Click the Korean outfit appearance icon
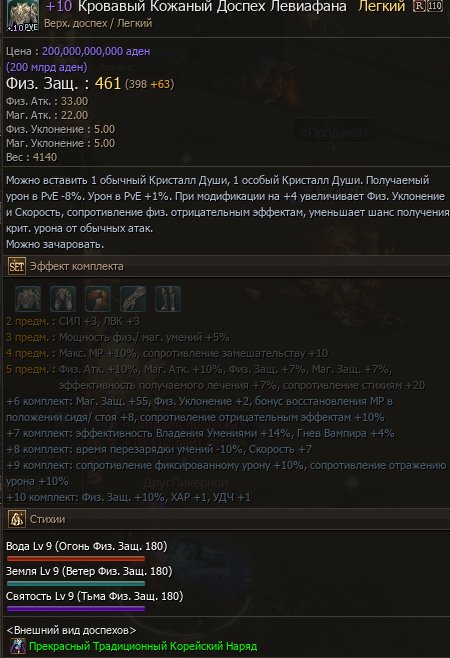The width and height of the screenshot is (450, 658). [18, 646]
